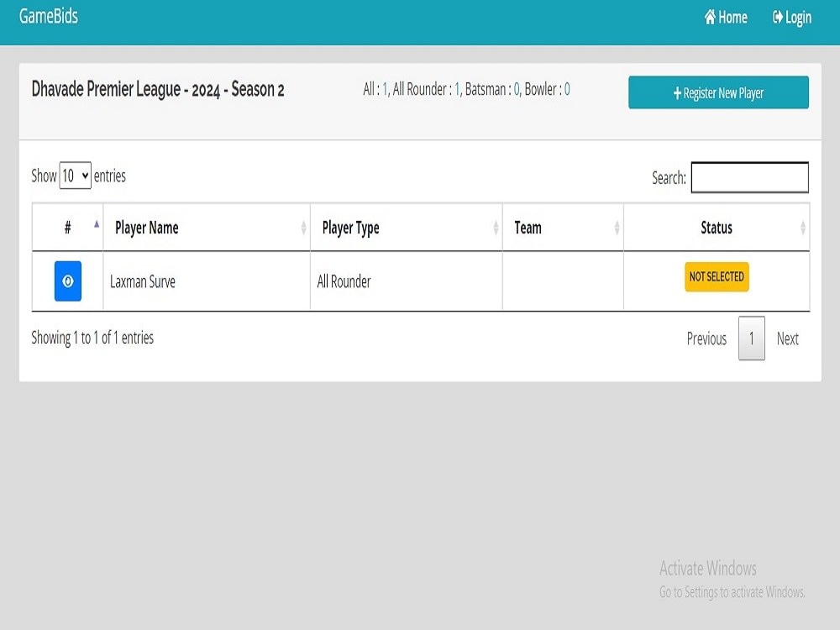
Task: Open the Login page
Action: (x=792, y=18)
